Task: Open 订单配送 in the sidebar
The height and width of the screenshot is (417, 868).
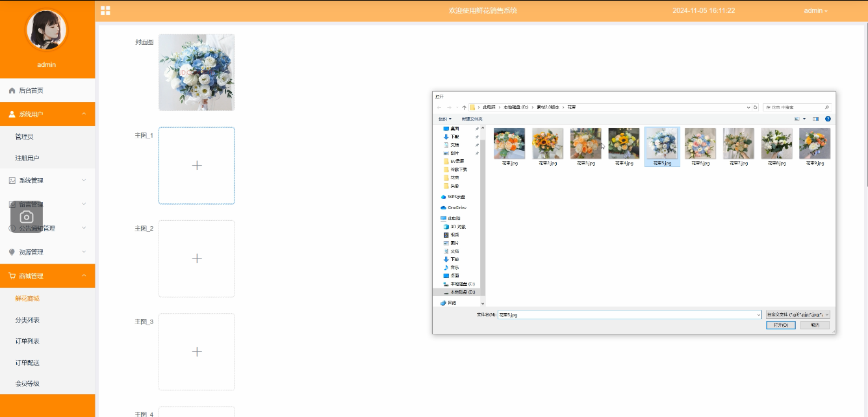Action: [x=28, y=362]
